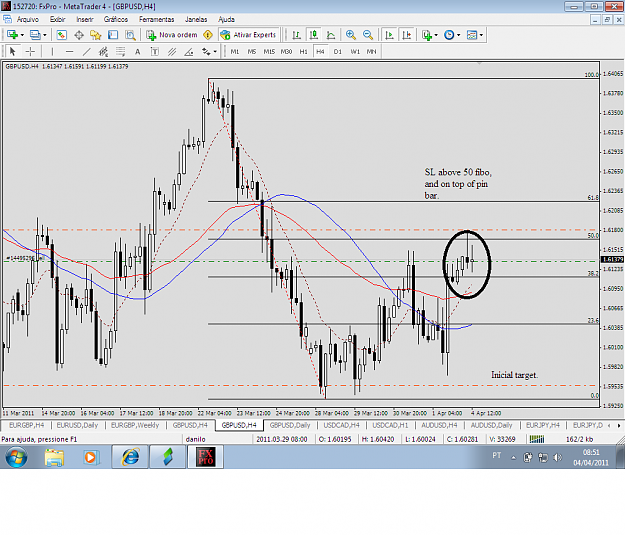Click the connection status bars indicator
Screen dimensions: 625x535
click(537, 439)
